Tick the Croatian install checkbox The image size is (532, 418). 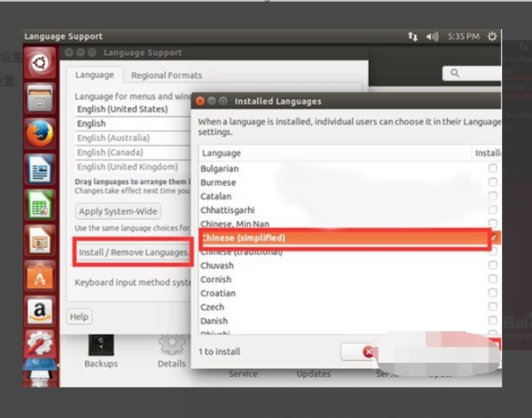tap(493, 293)
